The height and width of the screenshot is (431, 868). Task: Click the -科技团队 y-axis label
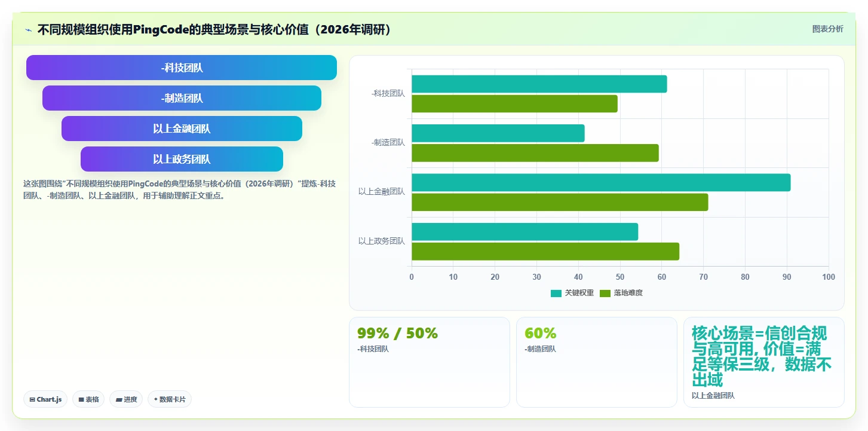click(388, 93)
